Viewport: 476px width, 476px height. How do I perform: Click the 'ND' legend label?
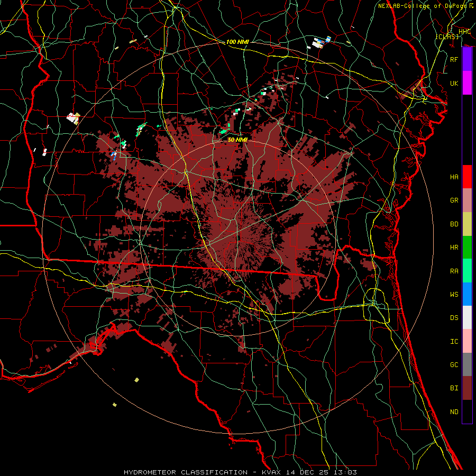[x=454, y=412]
